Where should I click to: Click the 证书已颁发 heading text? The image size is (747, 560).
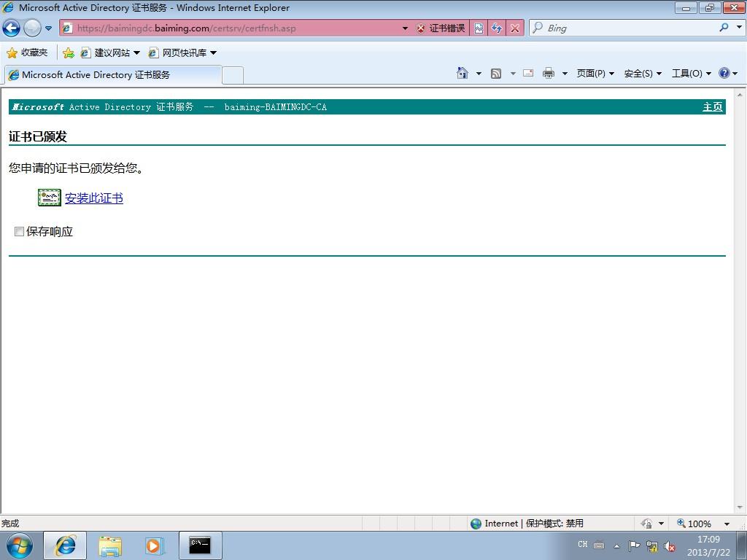(x=38, y=136)
